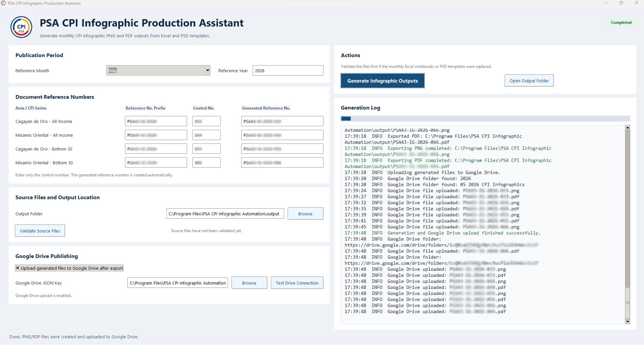Viewport: 644px width, 345px height.
Task: Click the Reference Year input field
Action: (288, 71)
